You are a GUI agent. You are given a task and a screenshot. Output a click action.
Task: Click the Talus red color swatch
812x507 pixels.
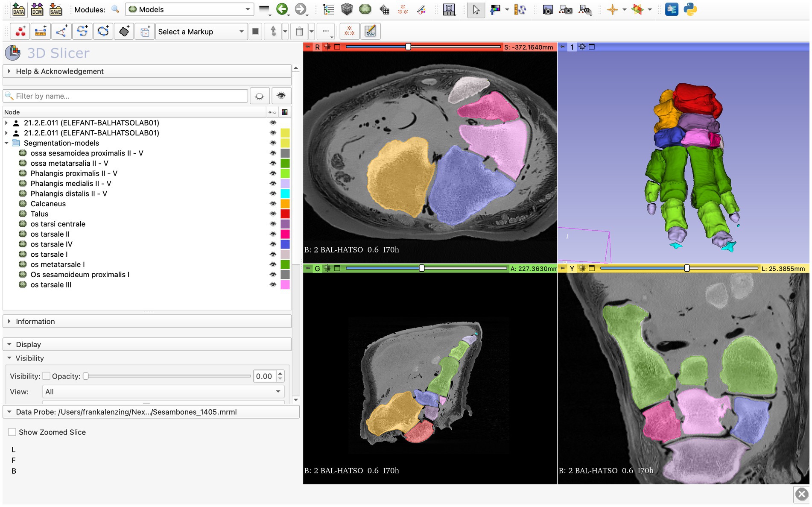click(x=285, y=214)
